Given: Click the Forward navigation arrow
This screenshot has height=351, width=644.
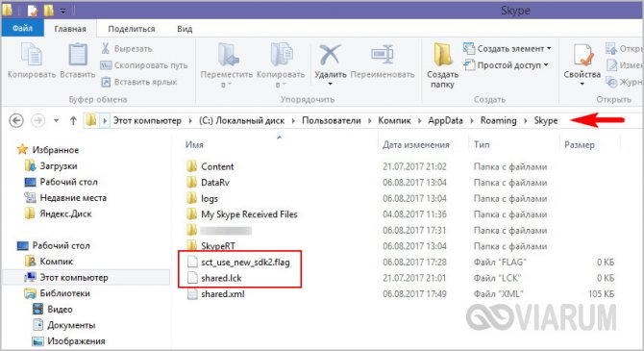Looking at the screenshot, I should click(38, 120).
